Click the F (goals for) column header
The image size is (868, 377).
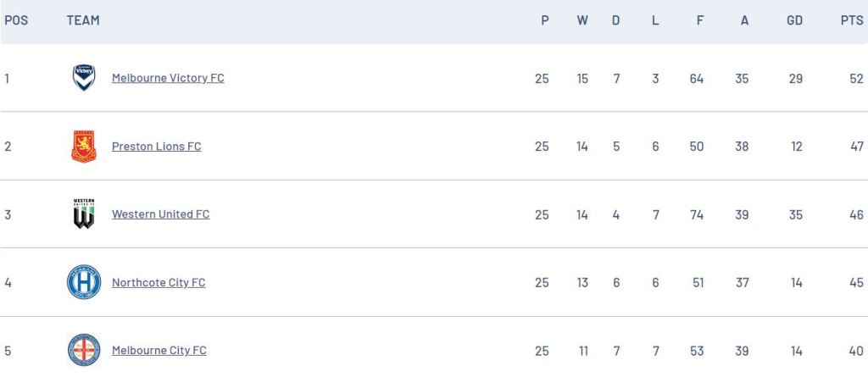pyautogui.click(x=700, y=20)
